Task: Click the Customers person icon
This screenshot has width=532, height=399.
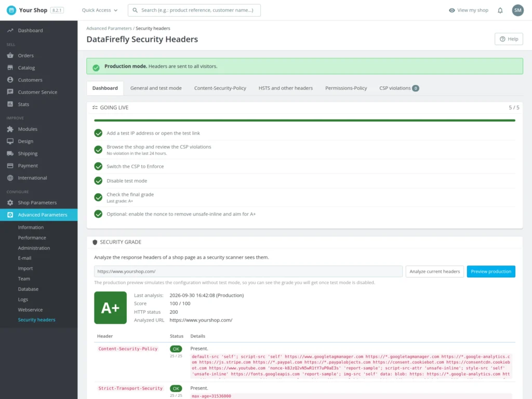Action: point(10,79)
